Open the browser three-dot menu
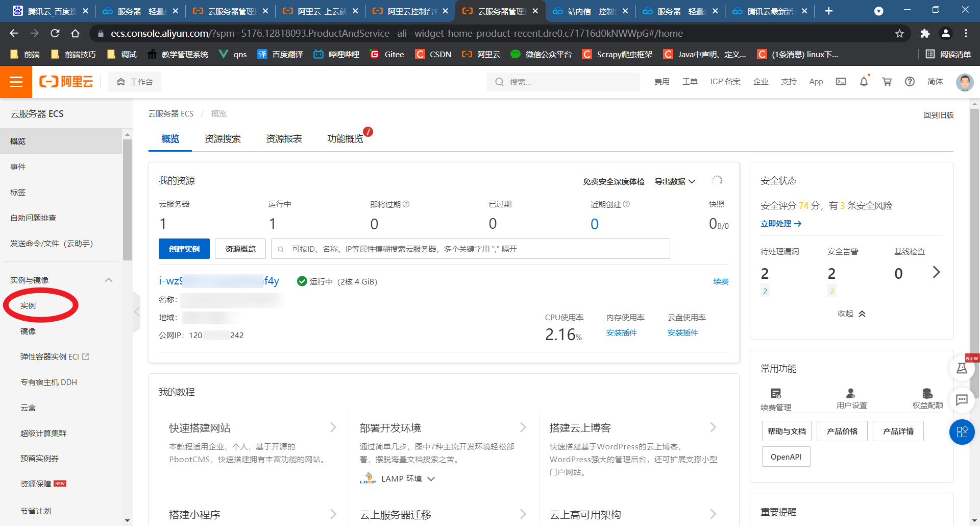This screenshot has height=526, width=980. (x=966, y=33)
